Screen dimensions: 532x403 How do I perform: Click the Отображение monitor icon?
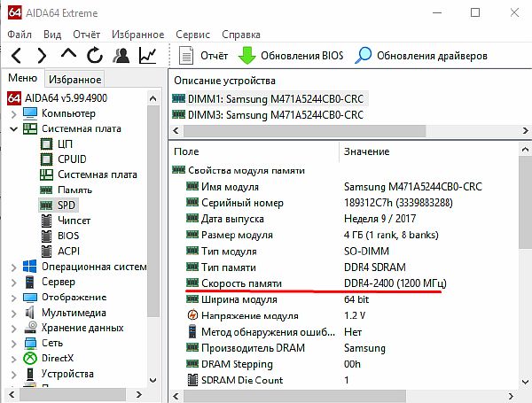click(x=30, y=298)
